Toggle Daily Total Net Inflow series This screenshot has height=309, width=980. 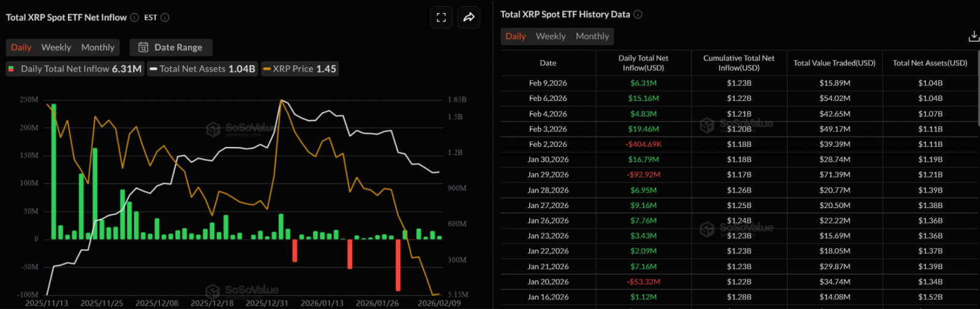[75, 69]
